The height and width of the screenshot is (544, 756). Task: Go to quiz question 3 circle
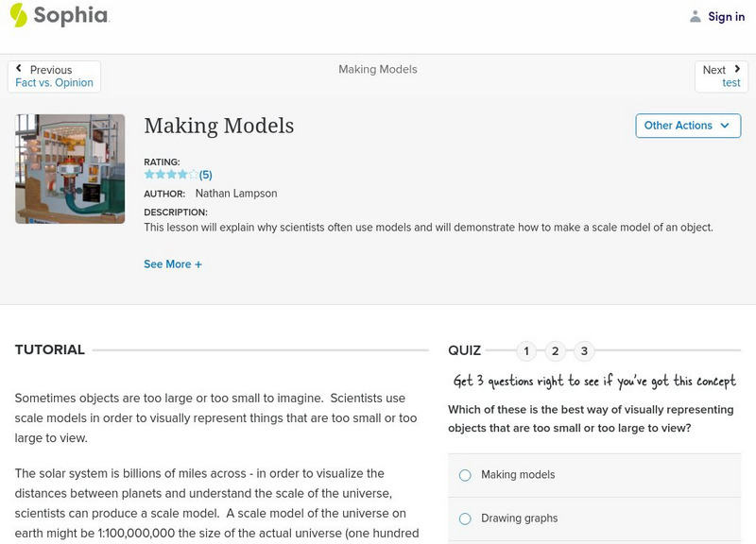click(584, 351)
